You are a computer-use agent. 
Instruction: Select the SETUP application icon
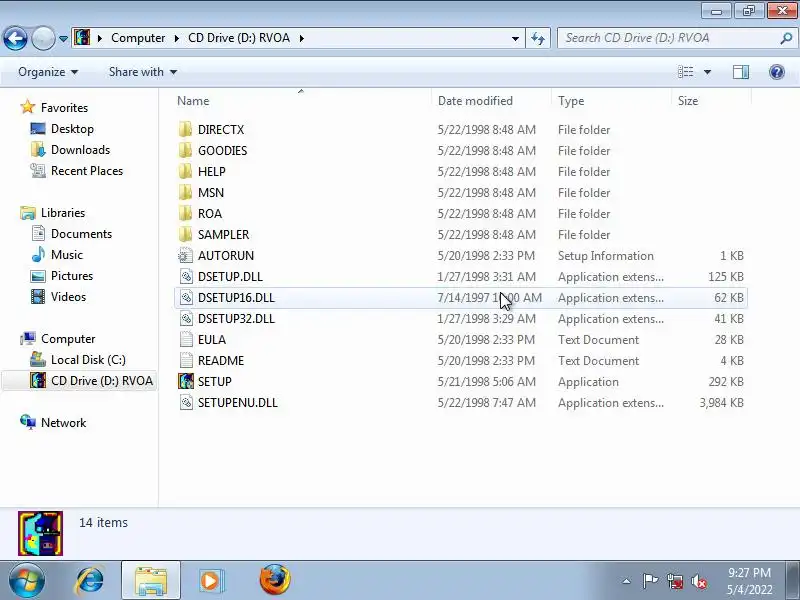(186, 381)
